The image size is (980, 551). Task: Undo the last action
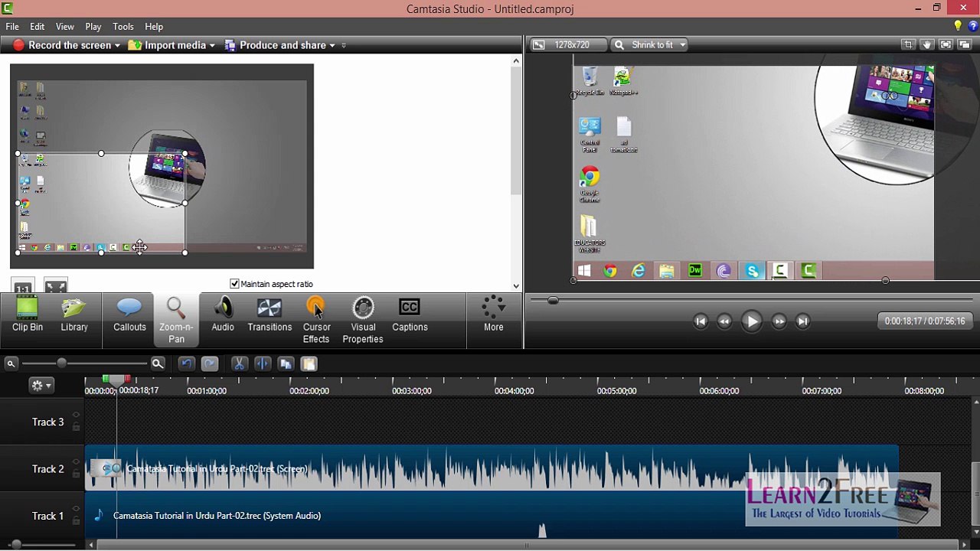(186, 364)
